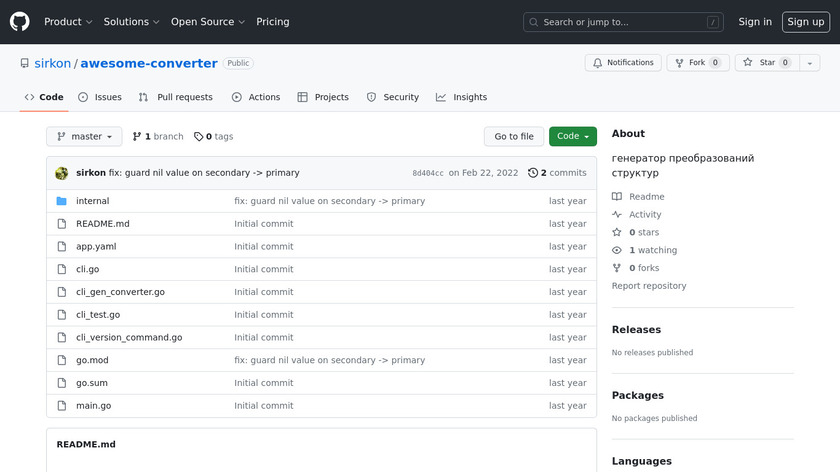840x472 pixels.
Task: Click the Activity pulse icon link
Action: (x=617, y=215)
